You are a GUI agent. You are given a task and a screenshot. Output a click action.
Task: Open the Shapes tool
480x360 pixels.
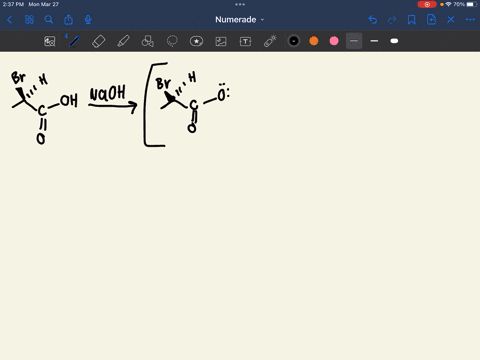click(x=148, y=41)
